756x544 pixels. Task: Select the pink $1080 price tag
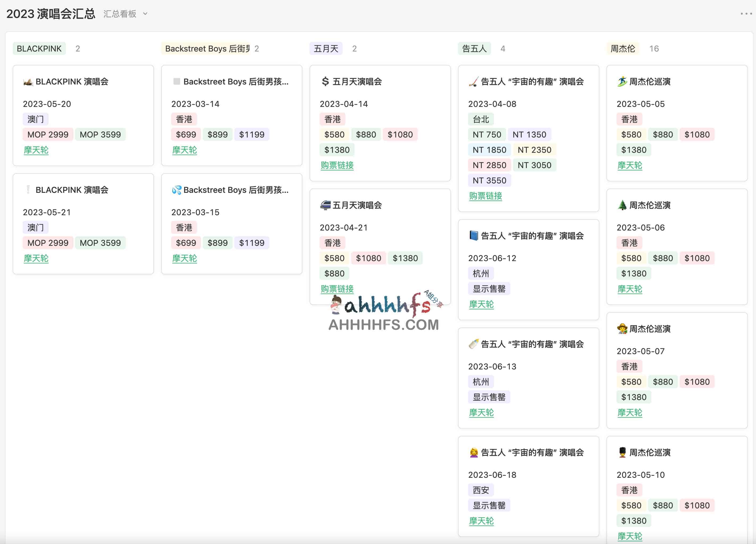pyautogui.click(x=401, y=134)
